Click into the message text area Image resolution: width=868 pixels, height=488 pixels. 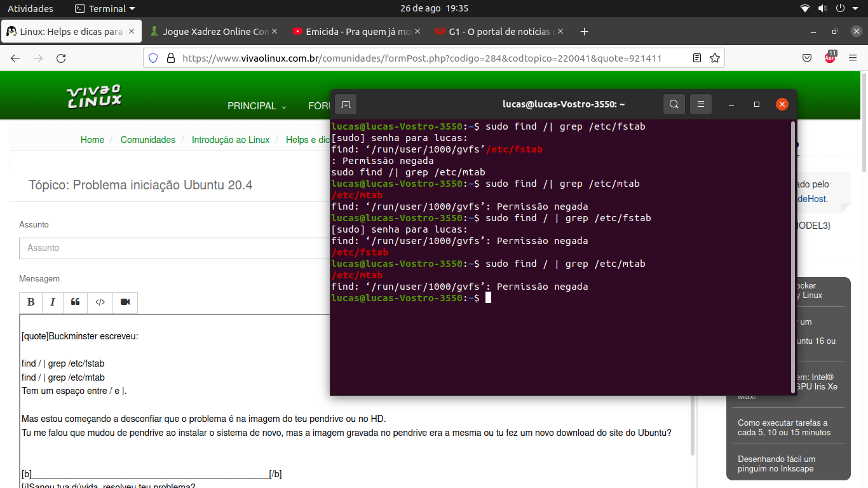click(356, 402)
